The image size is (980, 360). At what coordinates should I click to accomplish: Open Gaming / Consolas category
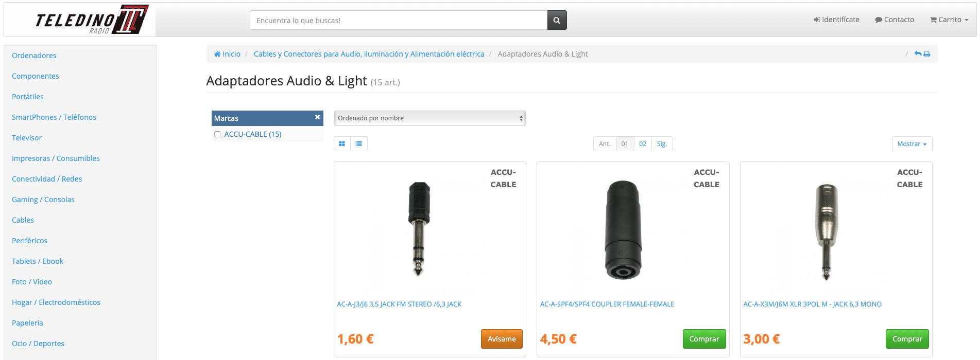(43, 200)
